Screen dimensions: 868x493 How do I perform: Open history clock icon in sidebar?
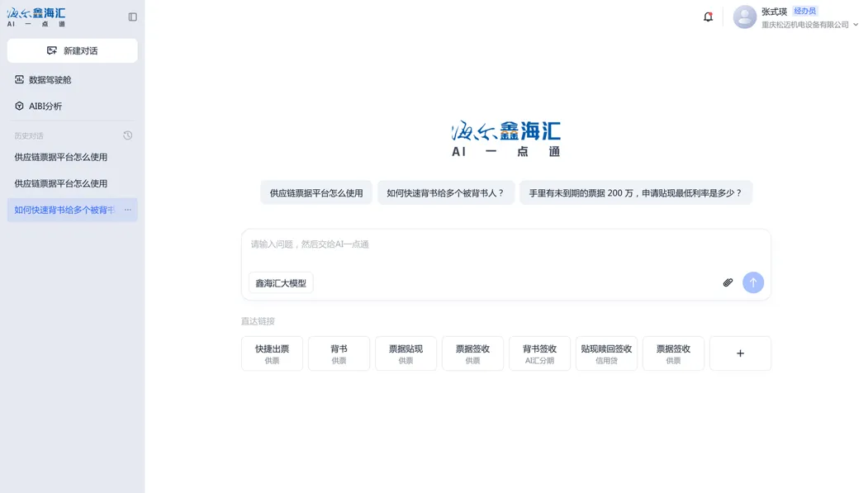coord(127,135)
